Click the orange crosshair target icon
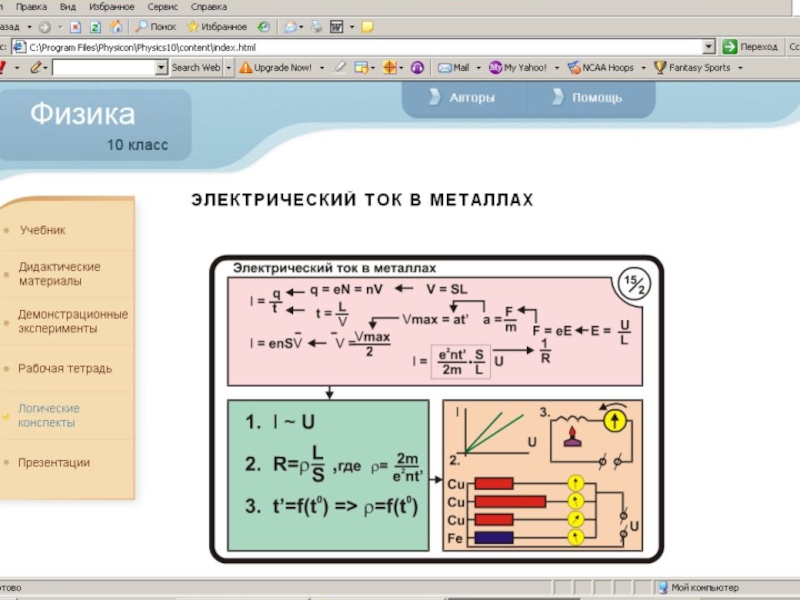 pos(390,67)
